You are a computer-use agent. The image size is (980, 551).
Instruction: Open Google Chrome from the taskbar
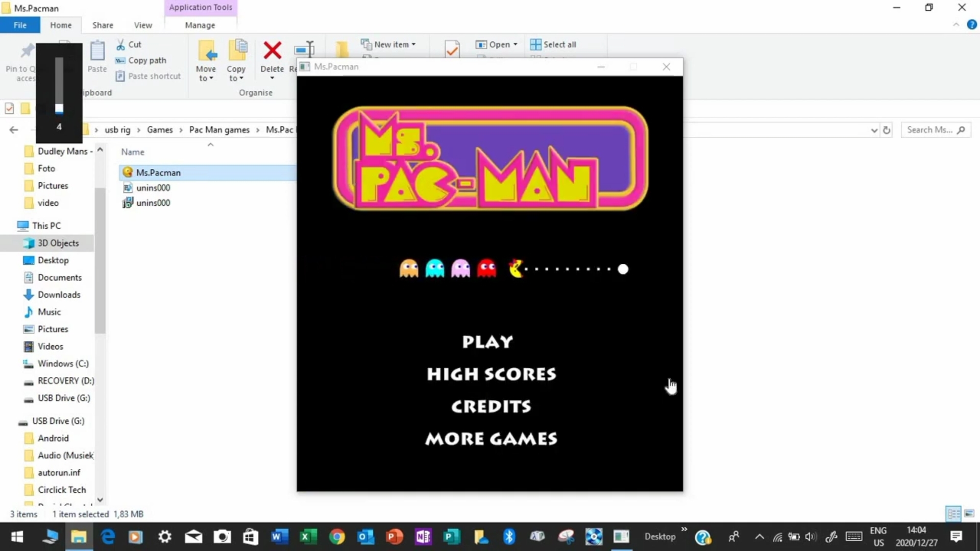[337, 537]
